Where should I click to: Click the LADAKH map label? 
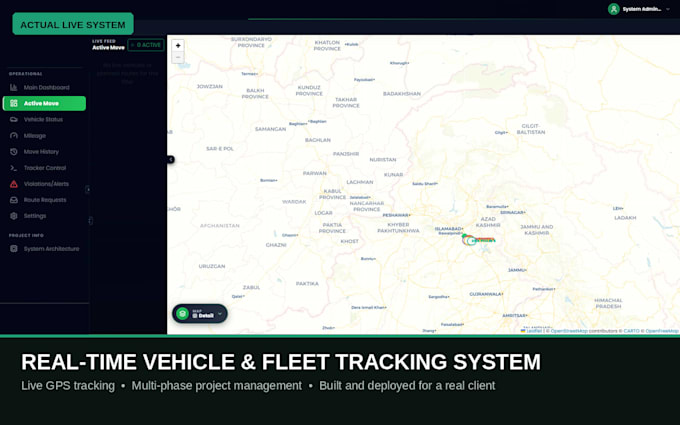tap(625, 218)
